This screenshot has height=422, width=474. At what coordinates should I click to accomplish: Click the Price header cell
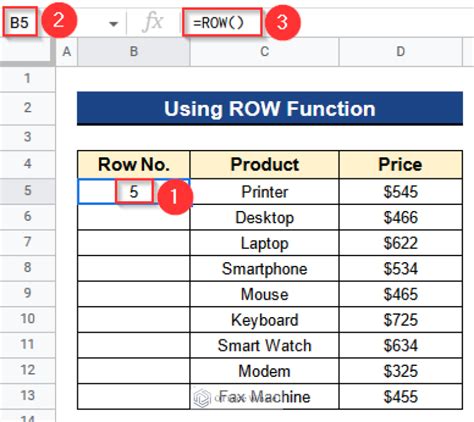(x=401, y=164)
